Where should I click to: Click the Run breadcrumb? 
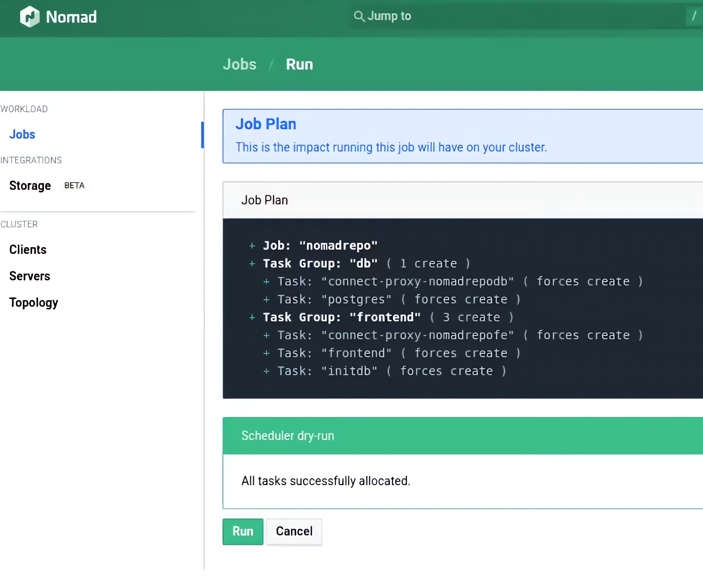pos(299,64)
